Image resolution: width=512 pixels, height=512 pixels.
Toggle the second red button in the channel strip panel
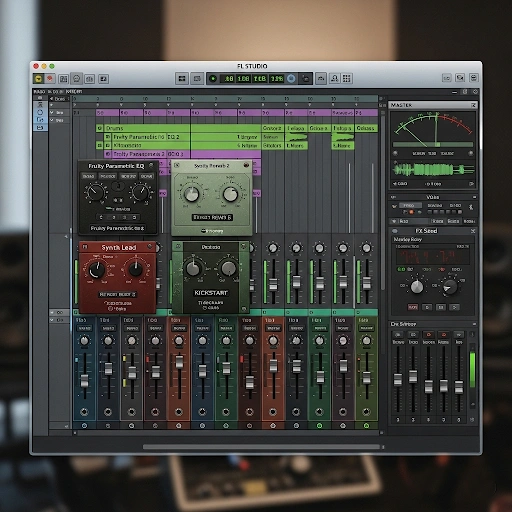click(x=443, y=334)
